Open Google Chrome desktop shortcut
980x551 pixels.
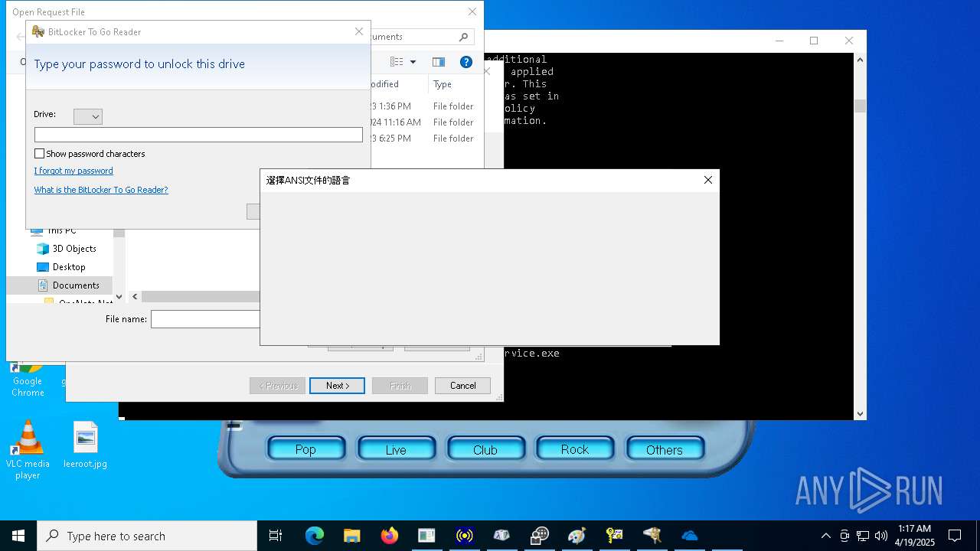click(x=28, y=380)
